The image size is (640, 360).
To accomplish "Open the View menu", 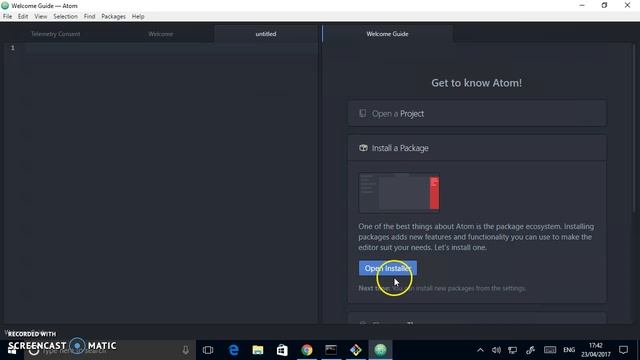I will [x=40, y=16].
